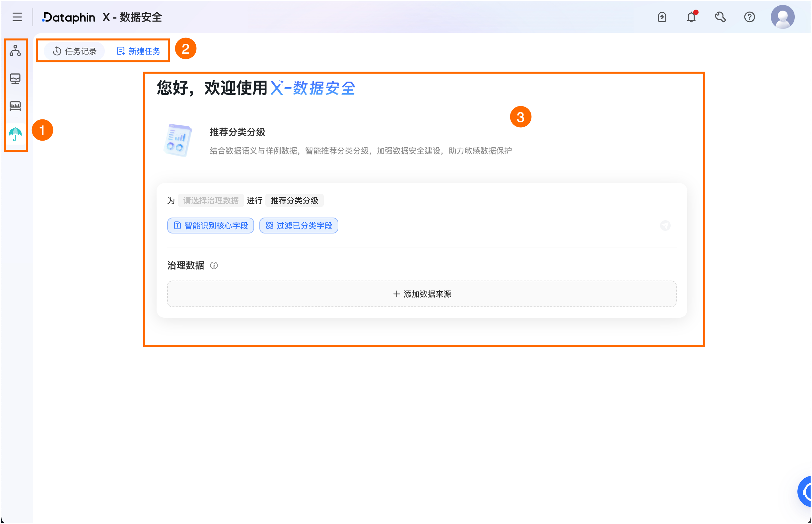812x524 pixels.
Task: Click 添加数据来源 button
Action: click(422, 294)
